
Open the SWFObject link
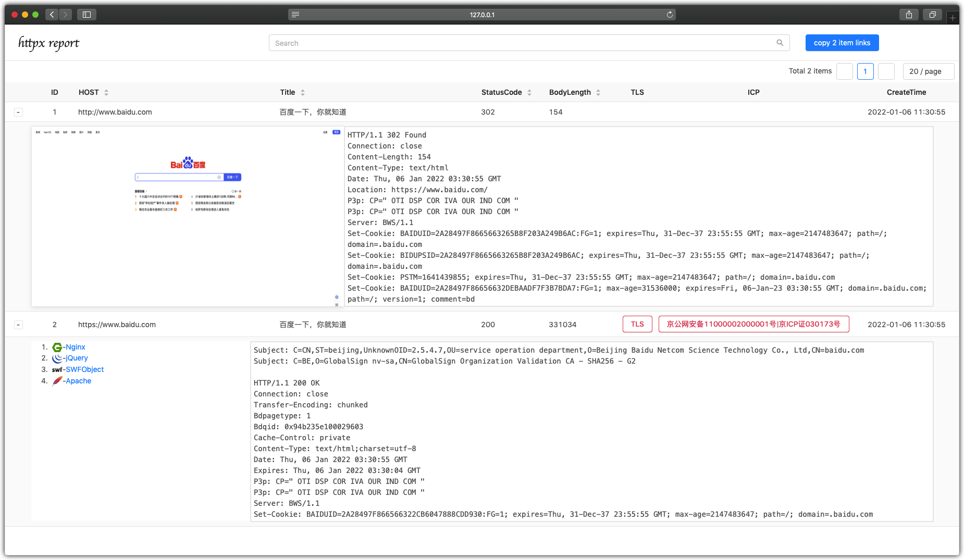[x=84, y=369]
